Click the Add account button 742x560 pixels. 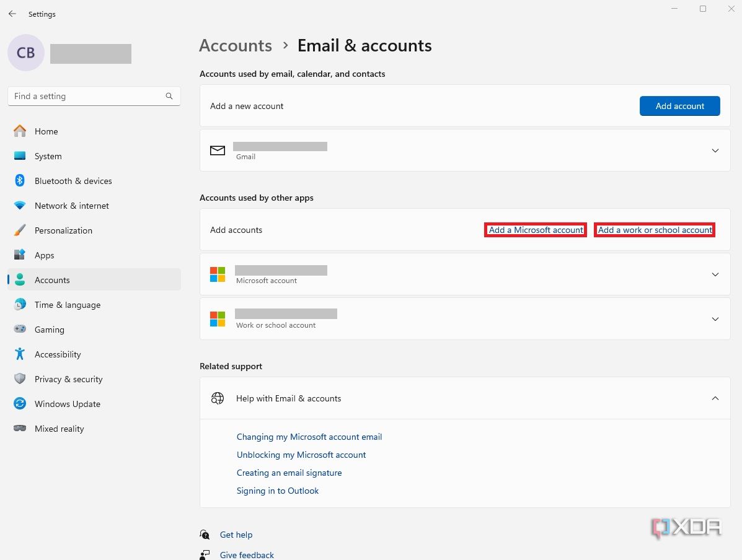[x=679, y=106]
